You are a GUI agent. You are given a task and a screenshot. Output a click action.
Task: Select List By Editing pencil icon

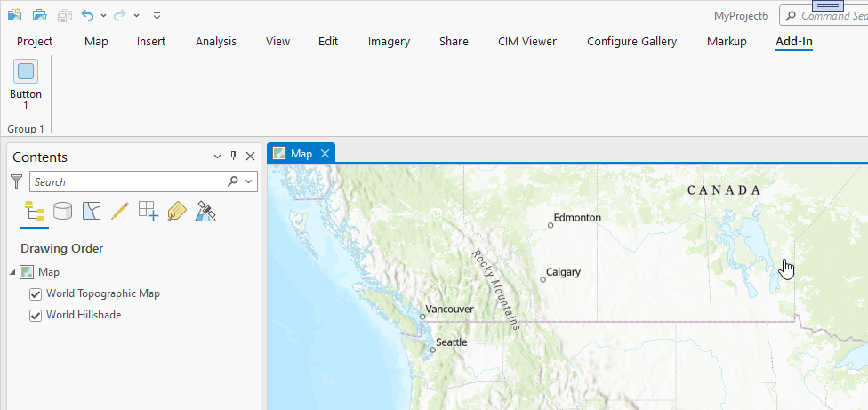click(120, 211)
